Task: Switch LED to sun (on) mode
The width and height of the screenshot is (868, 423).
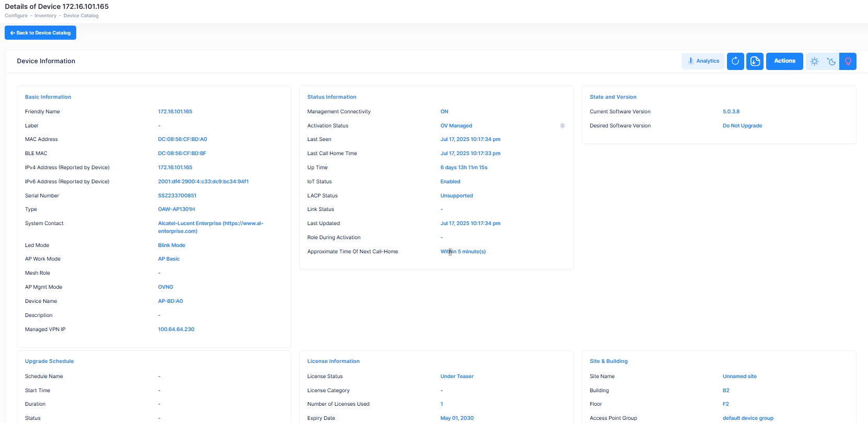Action: click(814, 61)
